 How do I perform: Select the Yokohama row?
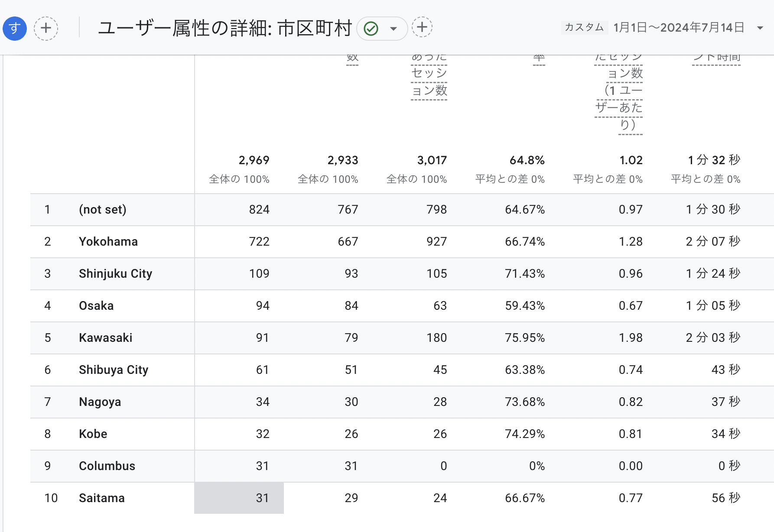pos(108,242)
